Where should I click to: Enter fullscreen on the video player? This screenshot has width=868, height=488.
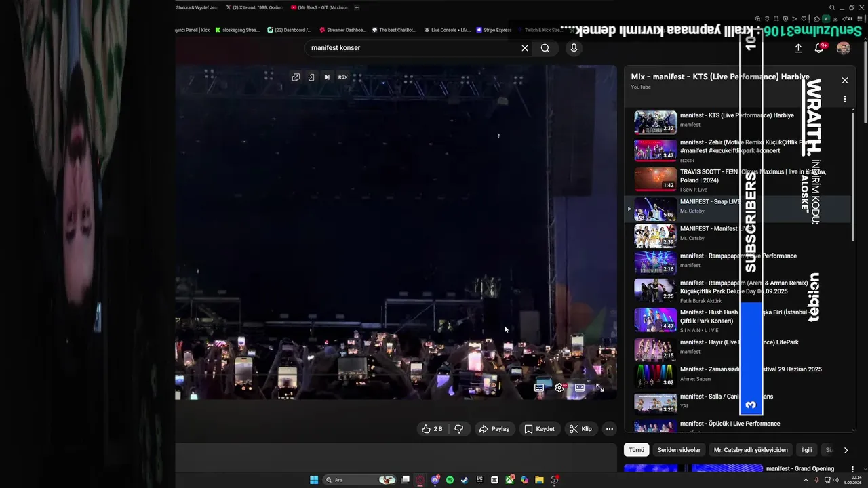(600, 388)
